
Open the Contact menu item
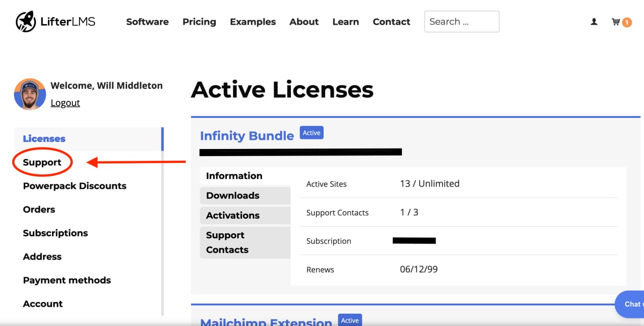tap(391, 22)
